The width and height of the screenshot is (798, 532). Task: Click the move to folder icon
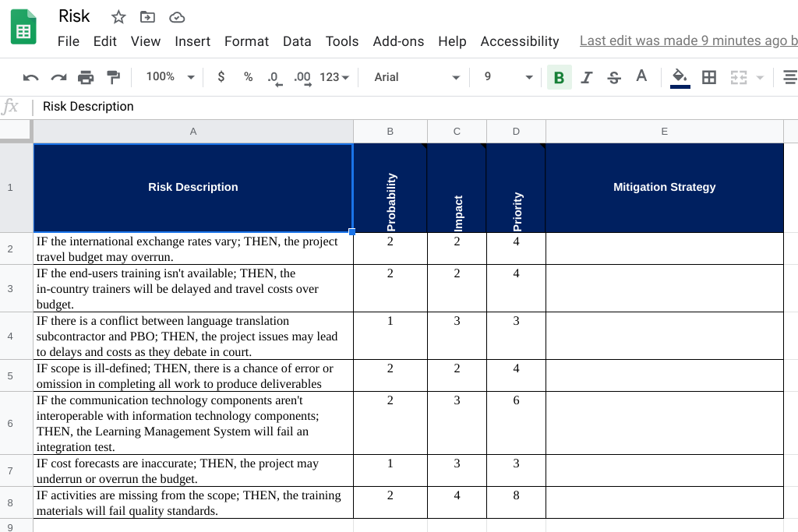[x=147, y=17]
